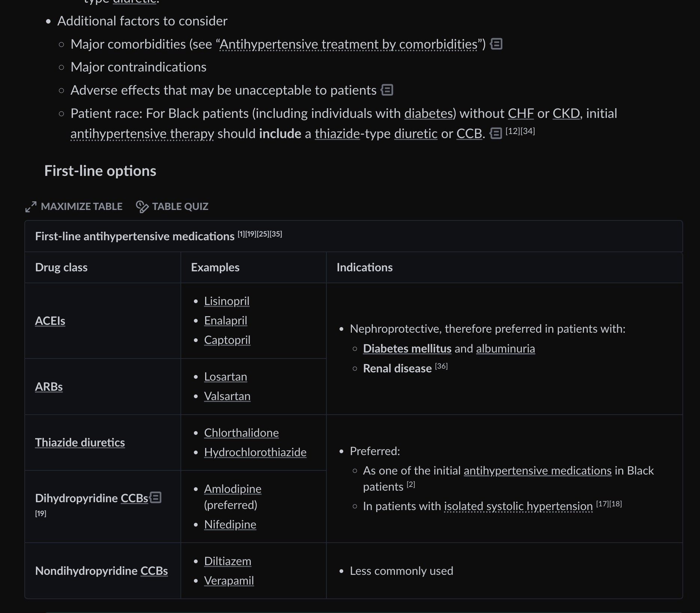Start the TABLE QUIZ
The width and height of the screenshot is (700, 613).
(x=180, y=207)
